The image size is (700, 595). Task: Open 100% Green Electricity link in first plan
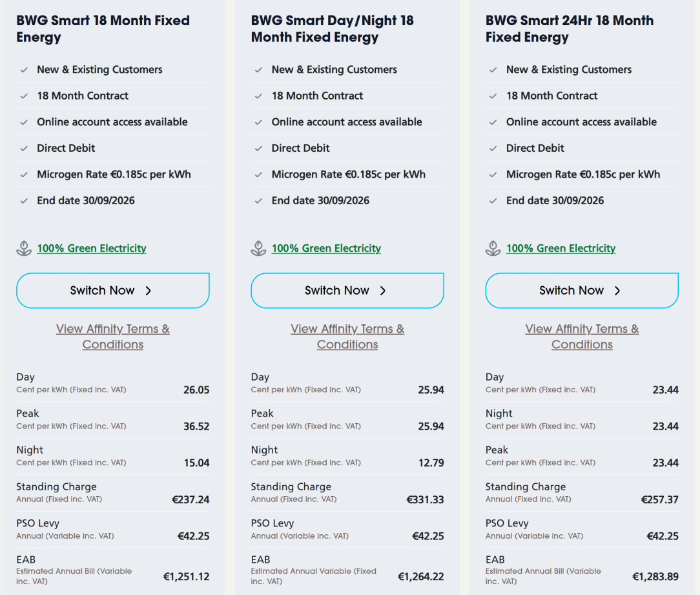(x=92, y=248)
